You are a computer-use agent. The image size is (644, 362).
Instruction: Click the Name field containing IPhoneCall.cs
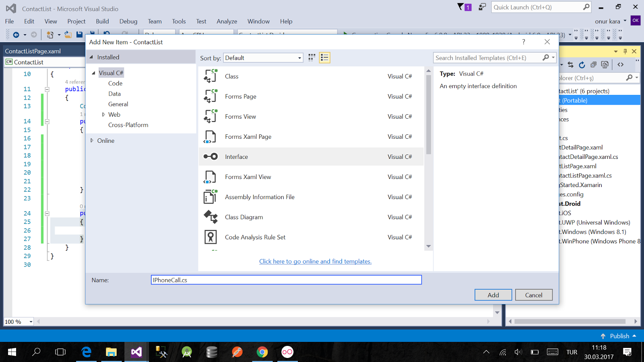(x=286, y=280)
